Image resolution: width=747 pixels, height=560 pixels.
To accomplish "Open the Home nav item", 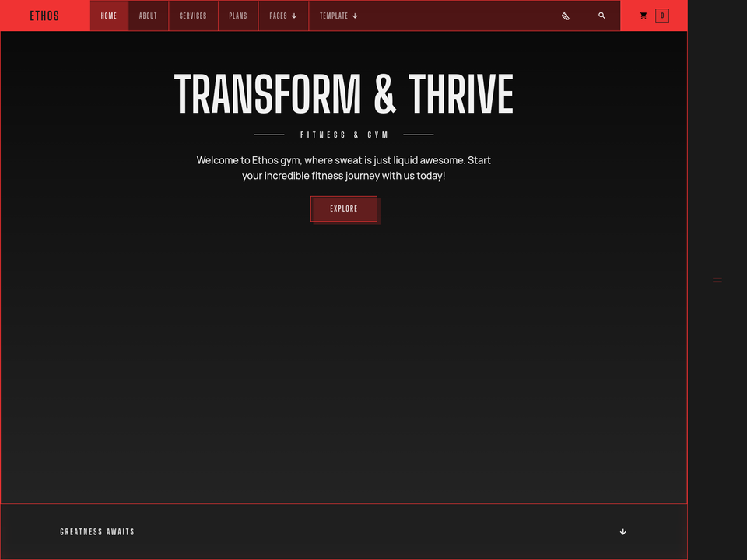I will 109,16.
